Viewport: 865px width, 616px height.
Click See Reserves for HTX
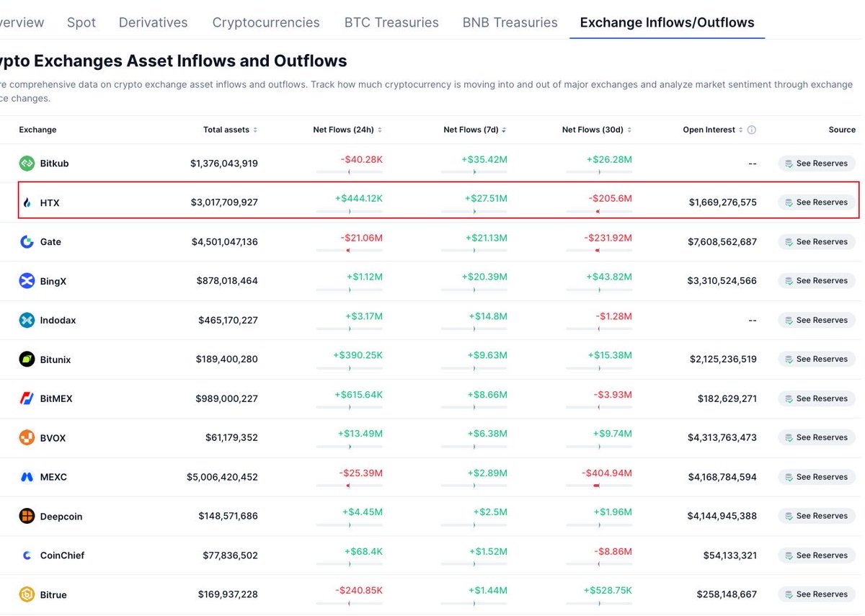pyautogui.click(x=817, y=202)
